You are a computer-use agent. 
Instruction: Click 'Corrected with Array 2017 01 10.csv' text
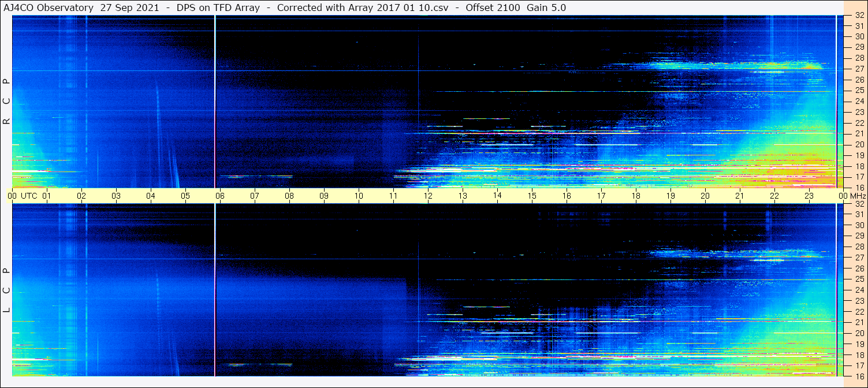pyautogui.click(x=363, y=8)
